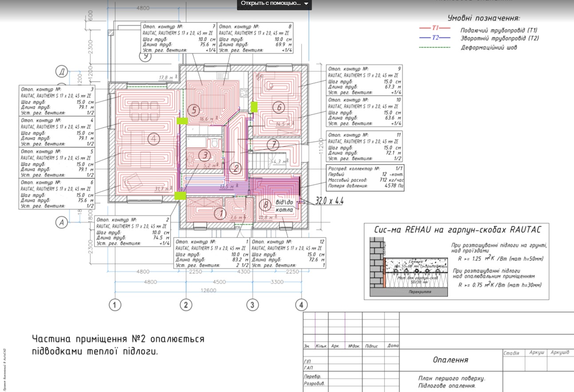This screenshot has width=574, height=392.
Task: Click the room area label '17,8 м²'
Action: (x=168, y=78)
